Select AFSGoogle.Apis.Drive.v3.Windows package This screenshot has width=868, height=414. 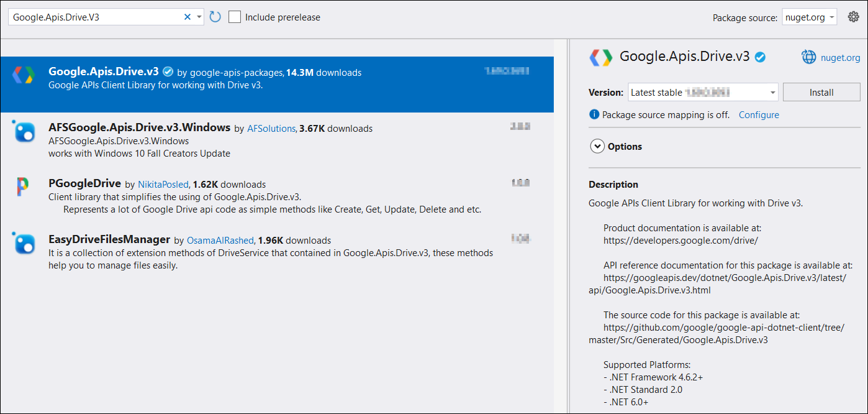(277, 140)
